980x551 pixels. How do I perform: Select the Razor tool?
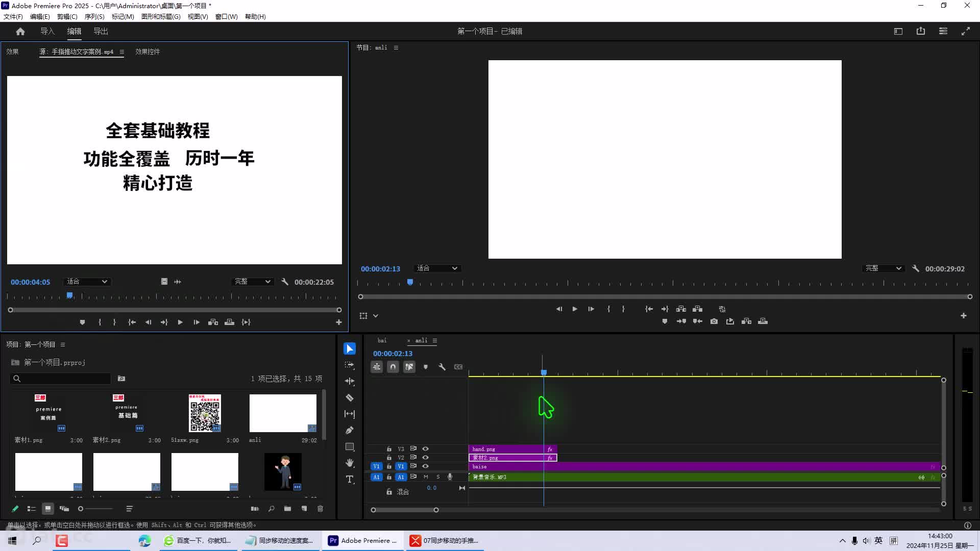click(x=350, y=397)
